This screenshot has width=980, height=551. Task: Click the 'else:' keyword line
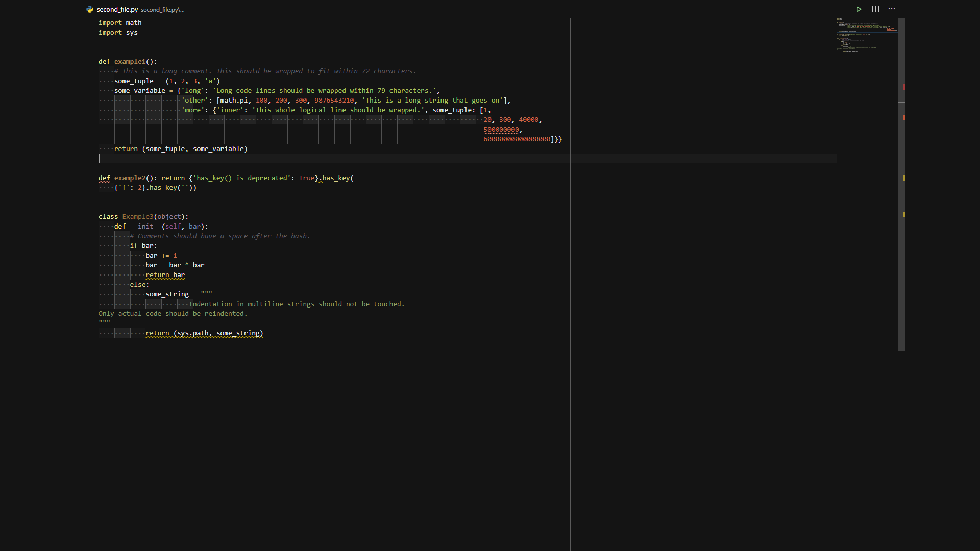point(139,285)
